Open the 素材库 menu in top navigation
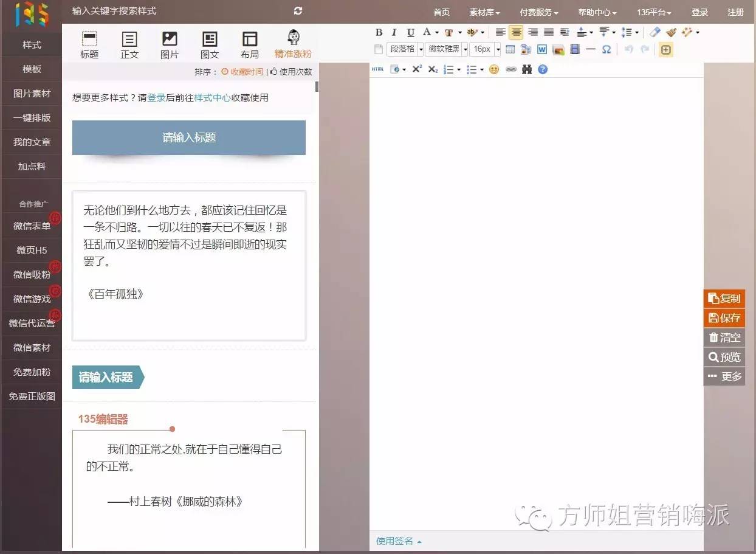The height and width of the screenshot is (554, 756). click(483, 12)
